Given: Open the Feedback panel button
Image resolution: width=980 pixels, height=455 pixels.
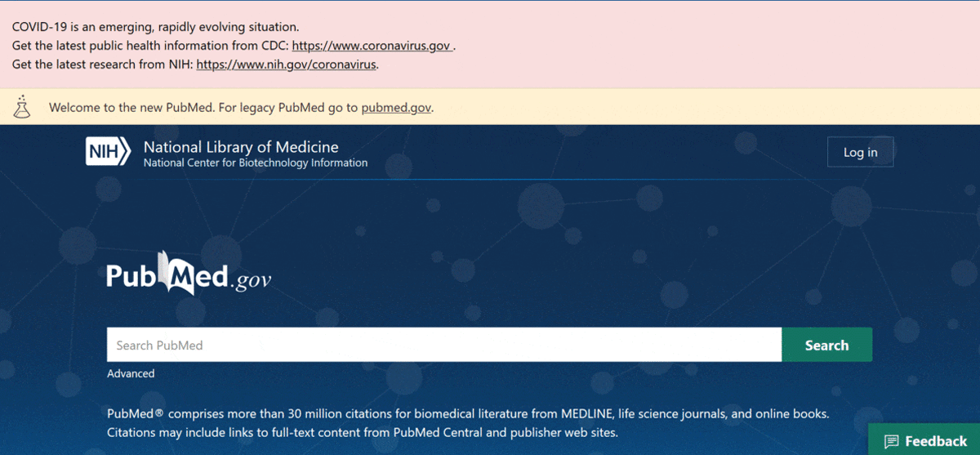Looking at the screenshot, I should coord(924,440).
